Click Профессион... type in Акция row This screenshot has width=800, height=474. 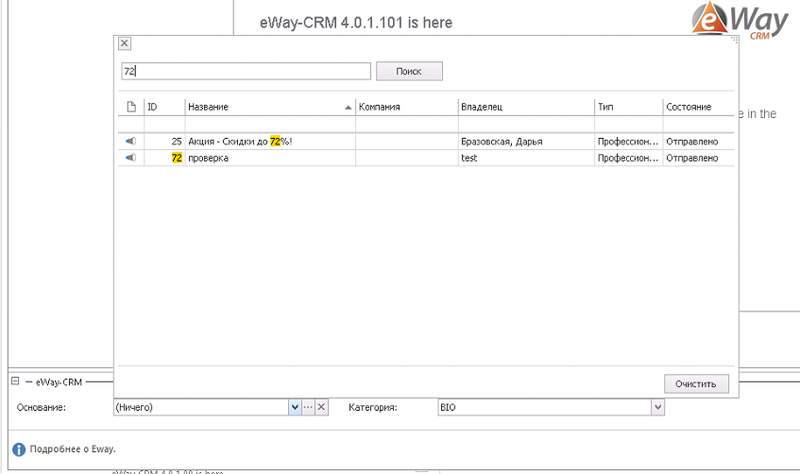[x=629, y=141]
